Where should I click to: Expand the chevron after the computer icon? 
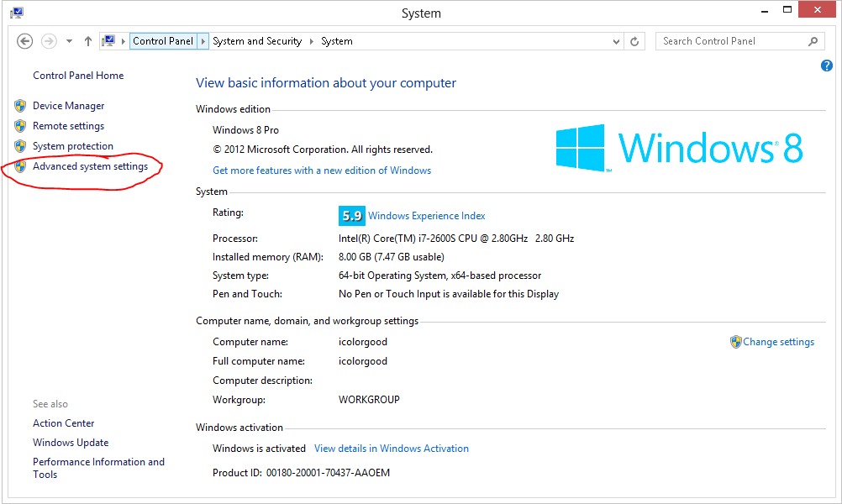(123, 41)
